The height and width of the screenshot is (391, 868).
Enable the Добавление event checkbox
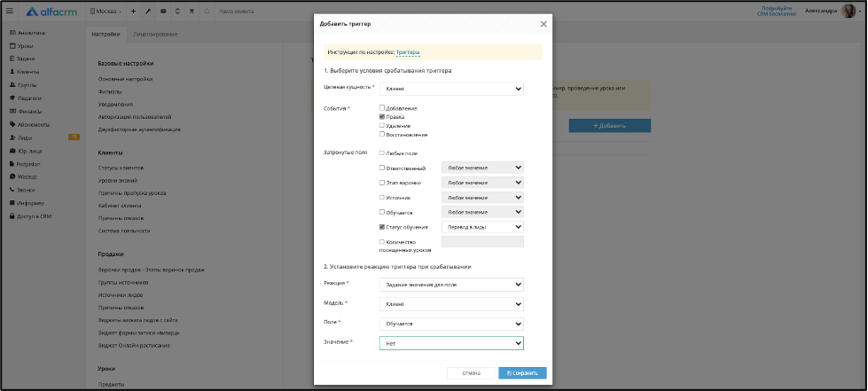(x=382, y=108)
